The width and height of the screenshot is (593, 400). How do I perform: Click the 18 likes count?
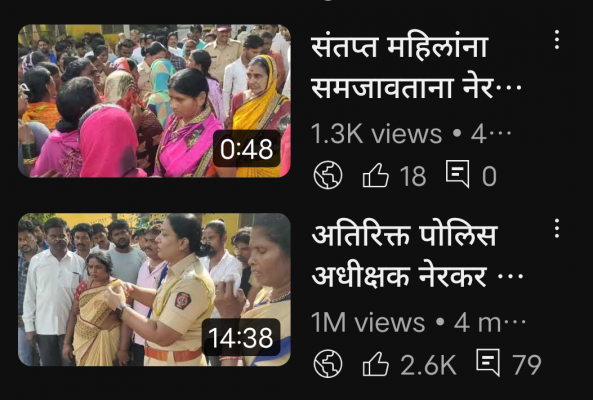(413, 176)
